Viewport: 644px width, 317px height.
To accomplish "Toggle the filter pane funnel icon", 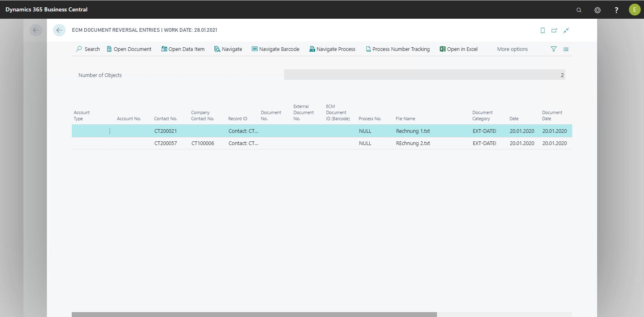I will (554, 49).
